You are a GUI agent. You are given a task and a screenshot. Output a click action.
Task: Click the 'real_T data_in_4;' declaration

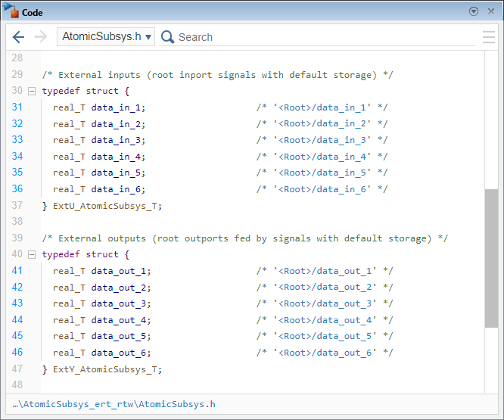(x=99, y=157)
